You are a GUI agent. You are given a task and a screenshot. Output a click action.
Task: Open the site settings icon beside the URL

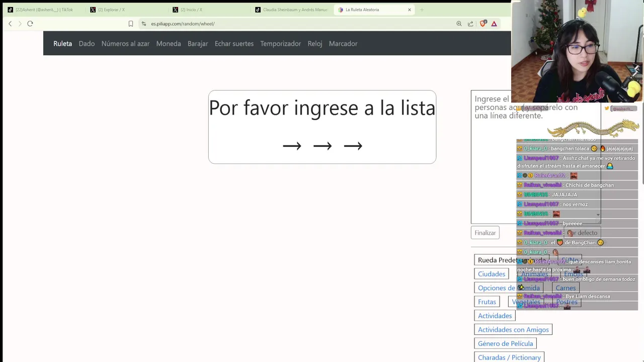[x=144, y=24]
